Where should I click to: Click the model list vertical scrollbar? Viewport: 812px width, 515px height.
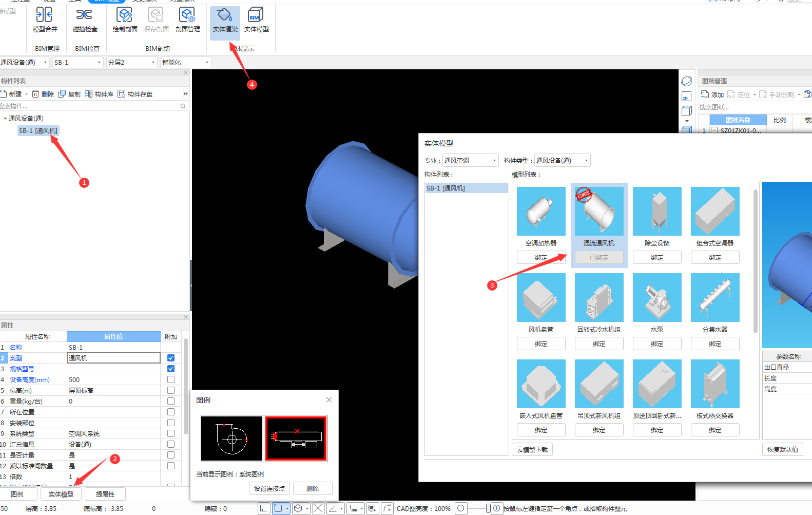coord(756,261)
